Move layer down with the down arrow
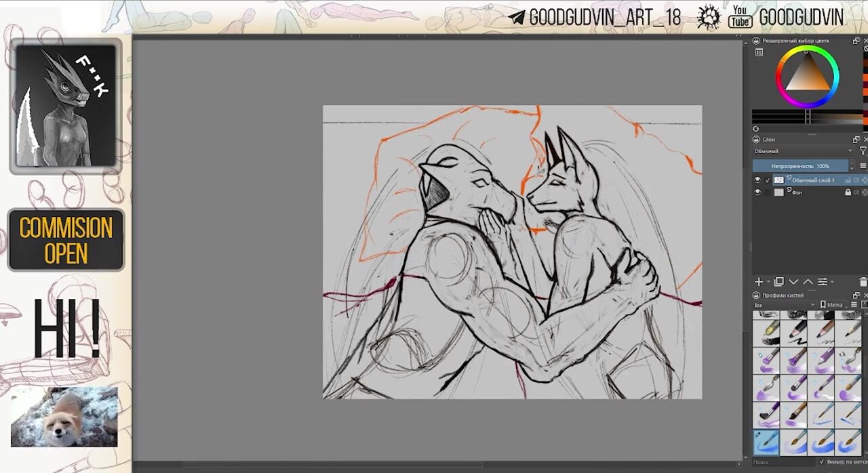The height and width of the screenshot is (473, 868). pos(793,282)
